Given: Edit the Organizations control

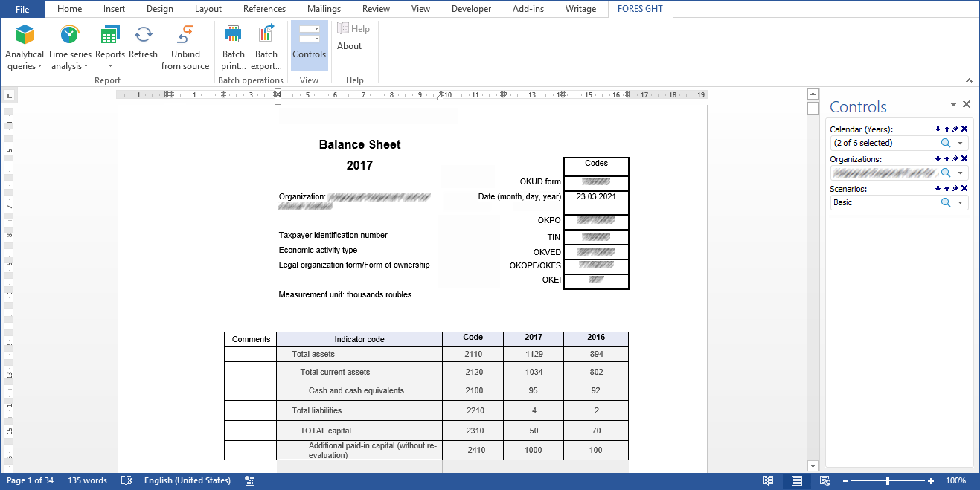Looking at the screenshot, I should (x=955, y=159).
